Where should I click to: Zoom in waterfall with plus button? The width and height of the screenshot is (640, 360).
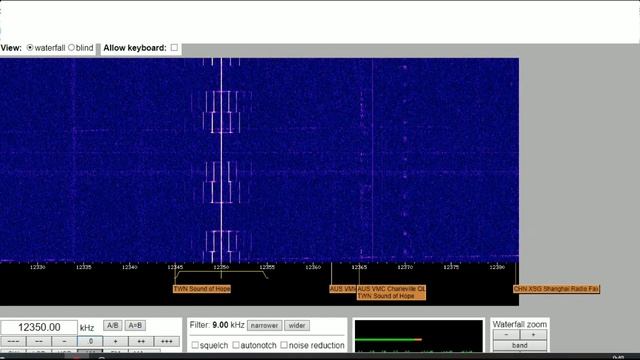point(533,335)
